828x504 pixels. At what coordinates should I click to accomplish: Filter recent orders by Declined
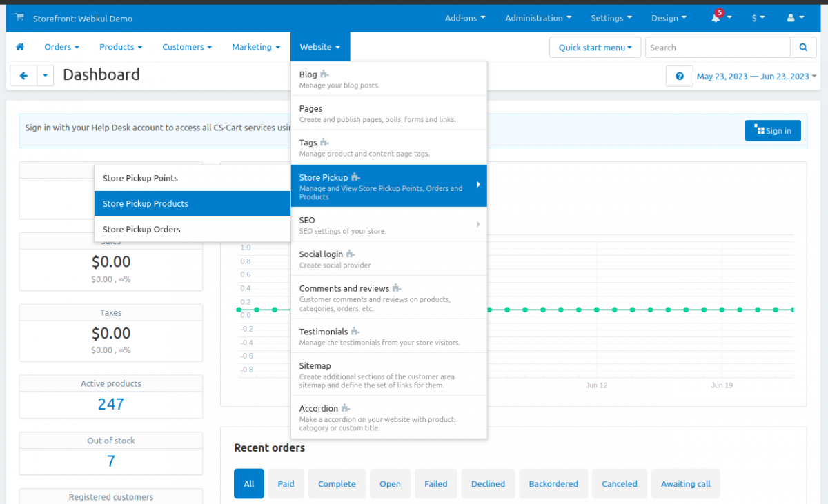click(x=489, y=484)
